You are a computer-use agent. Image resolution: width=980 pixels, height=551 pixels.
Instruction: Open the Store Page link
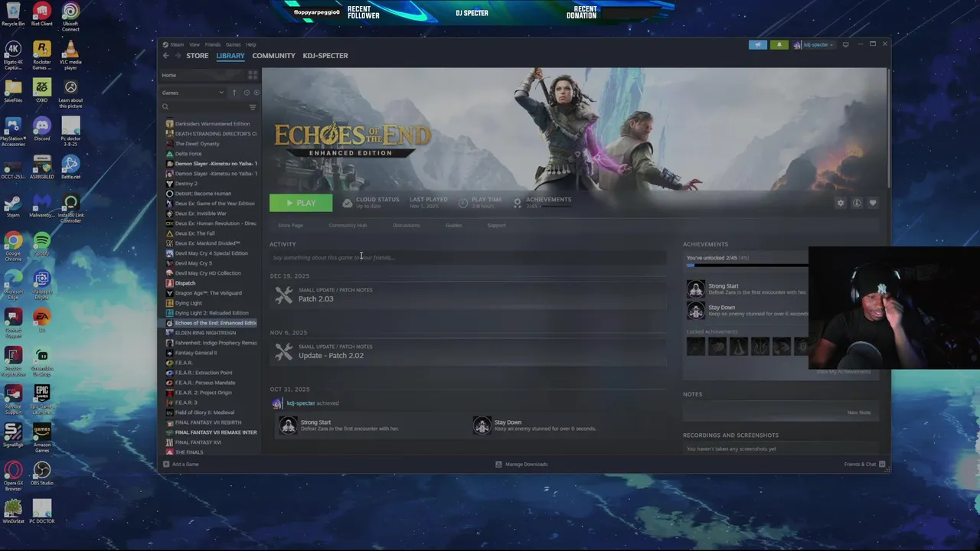pos(290,225)
